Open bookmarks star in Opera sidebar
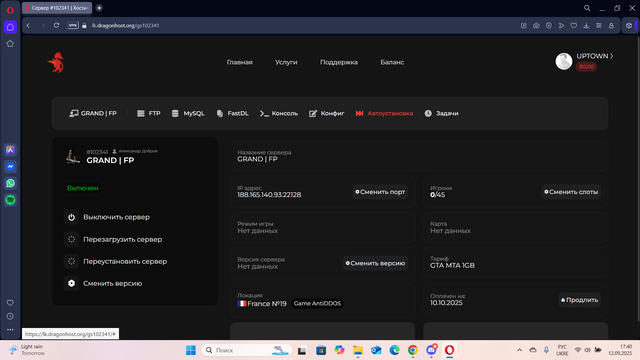 coord(10,43)
